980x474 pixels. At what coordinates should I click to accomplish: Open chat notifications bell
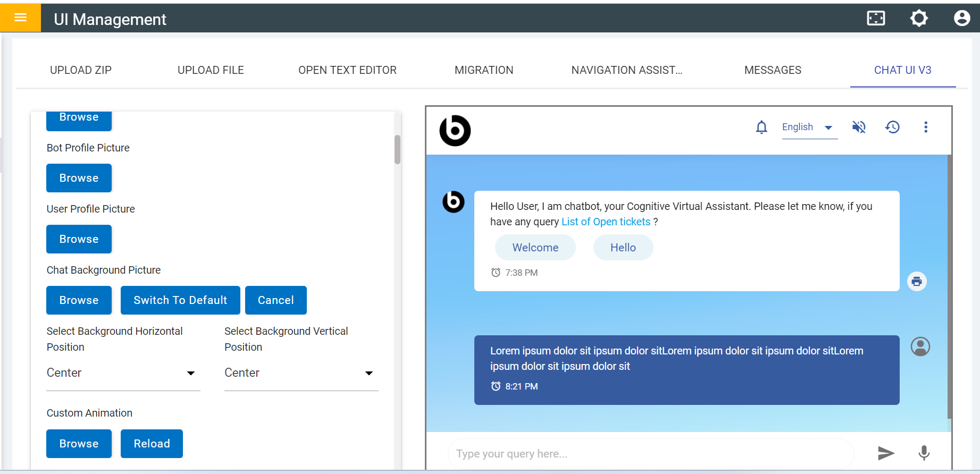[x=761, y=127]
